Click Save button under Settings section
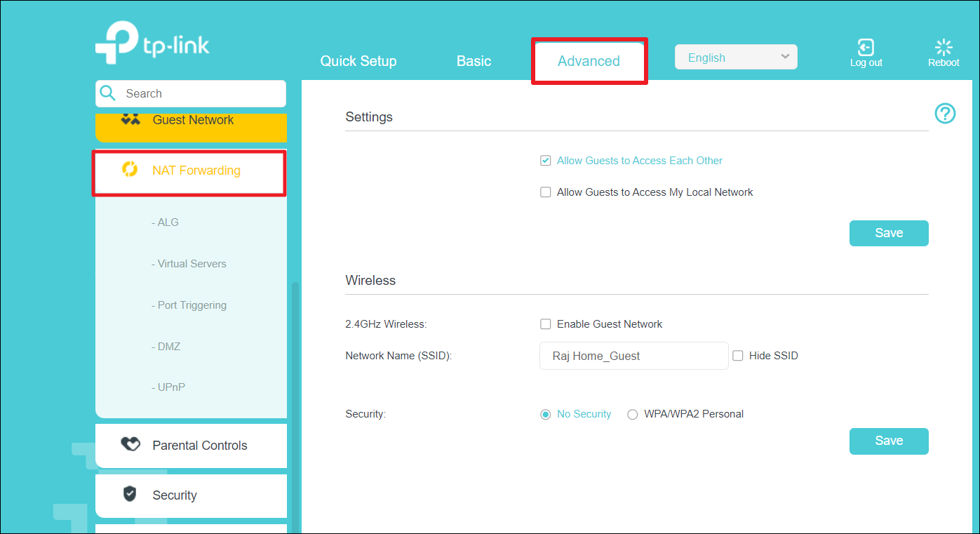Viewport: 980px width, 534px height. (x=888, y=233)
